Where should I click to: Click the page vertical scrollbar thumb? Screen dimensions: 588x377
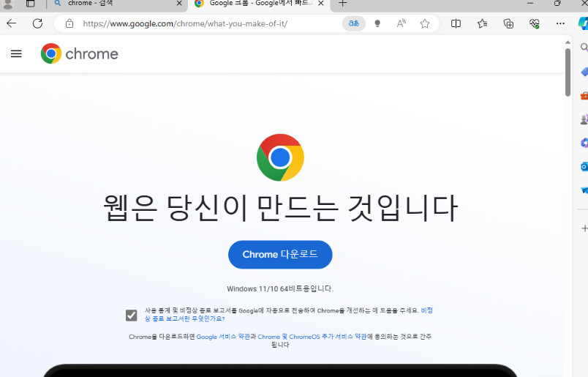click(568, 72)
